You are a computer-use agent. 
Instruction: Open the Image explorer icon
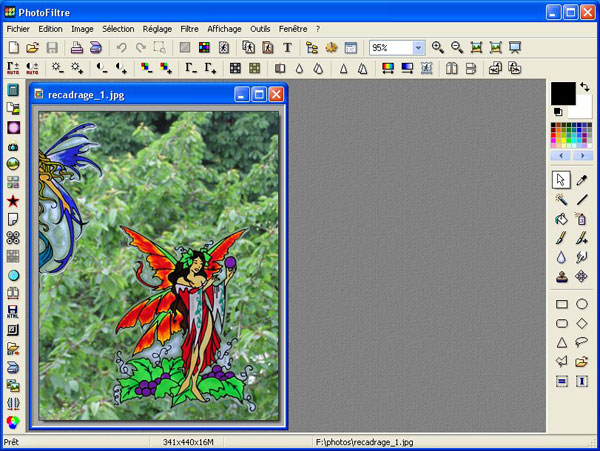[312, 47]
